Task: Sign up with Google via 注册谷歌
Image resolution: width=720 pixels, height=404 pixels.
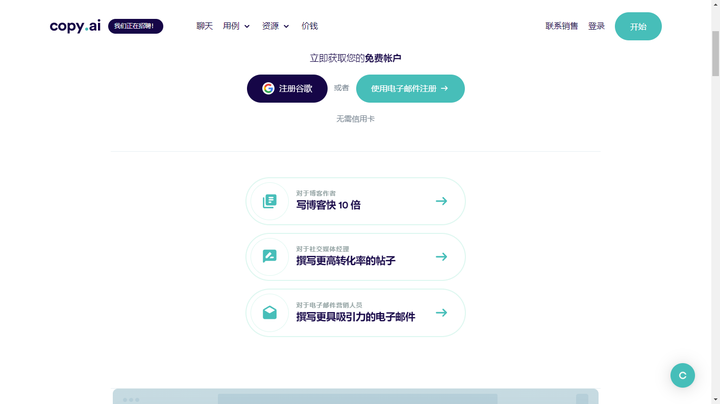Action: click(x=287, y=88)
